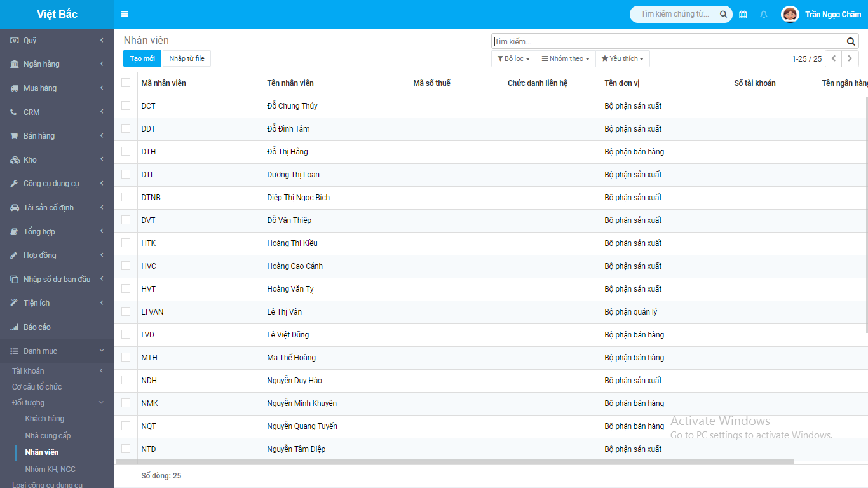868x488 pixels.
Task: Sort by Mã nhân viên column header
Action: pyautogui.click(x=163, y=83)
